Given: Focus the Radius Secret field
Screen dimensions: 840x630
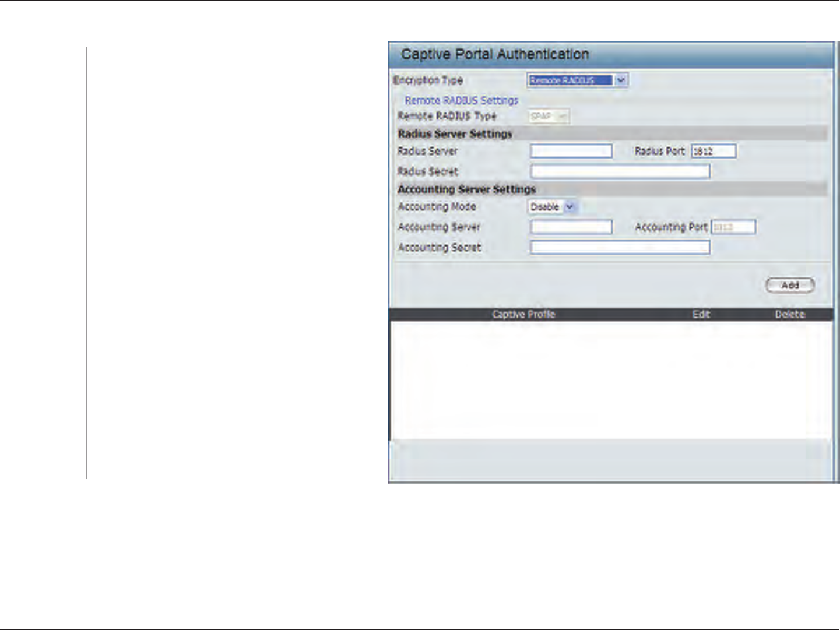Looking at the screenshot, I should pos(620,171).
